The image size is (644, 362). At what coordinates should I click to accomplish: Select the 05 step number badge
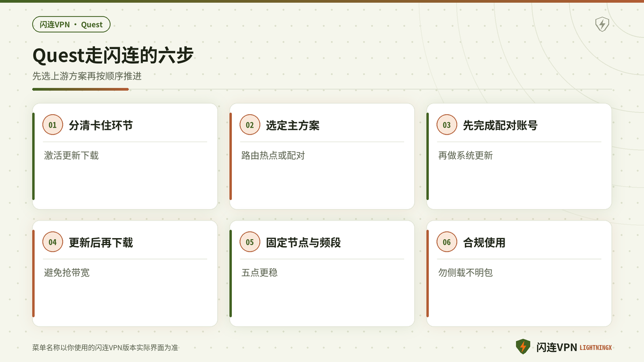tap(250, 242)
